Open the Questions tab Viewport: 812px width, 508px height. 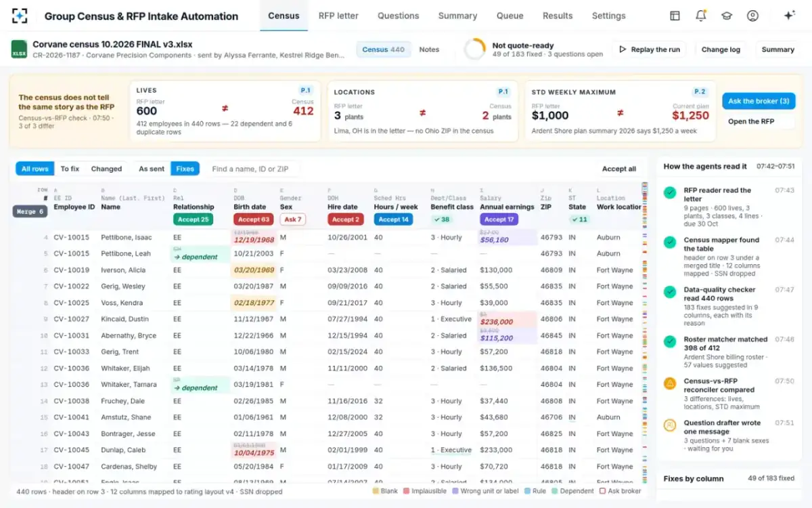(x=398, y=16)
